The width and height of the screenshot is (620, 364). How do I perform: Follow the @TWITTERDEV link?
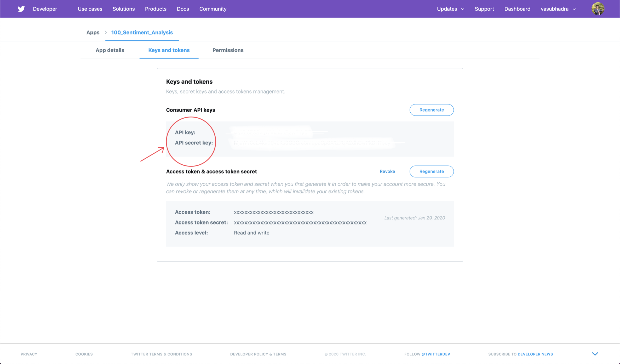pyautogui.click(x=436, y=354)
